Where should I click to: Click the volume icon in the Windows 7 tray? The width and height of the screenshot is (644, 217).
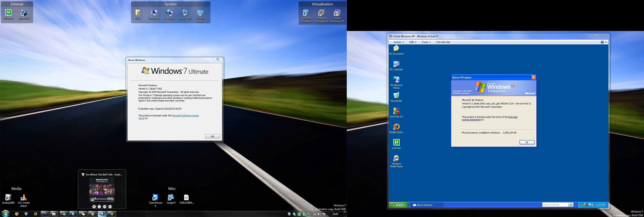319,214
